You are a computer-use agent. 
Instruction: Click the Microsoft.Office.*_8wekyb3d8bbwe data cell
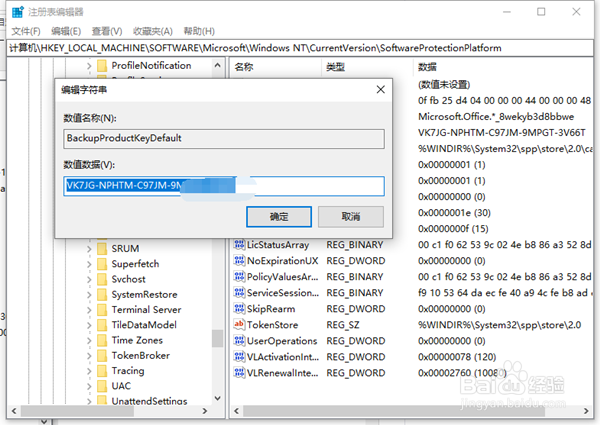(x=496, y=117)
